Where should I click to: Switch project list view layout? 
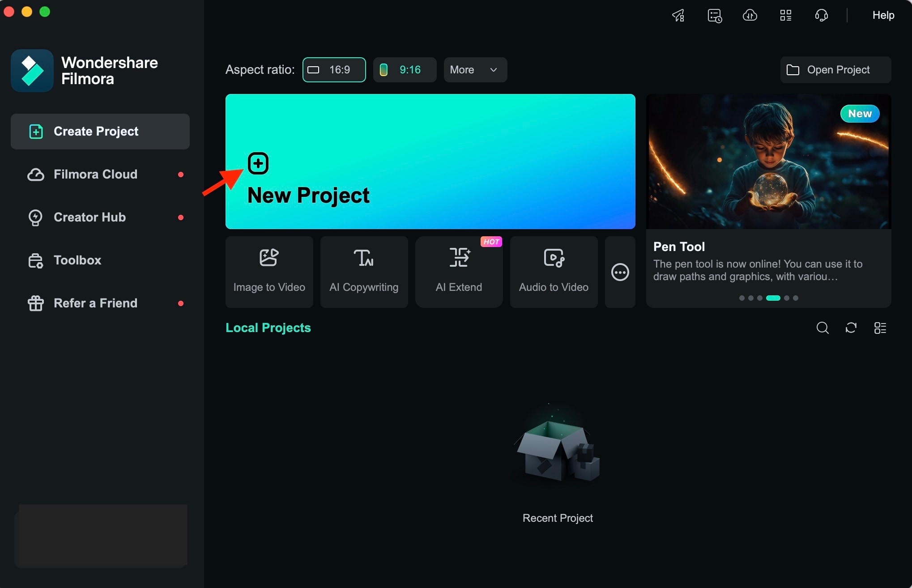pos(880,328)
